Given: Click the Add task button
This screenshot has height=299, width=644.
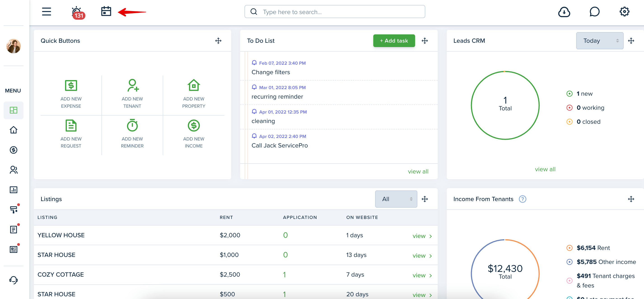Looking at the screenshot, I should tap(394, 41).
